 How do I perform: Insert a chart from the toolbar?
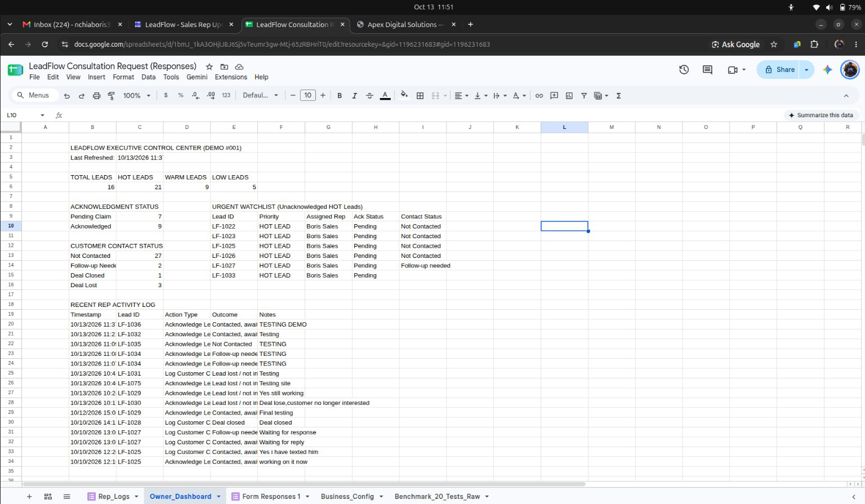(x=569, y=96)
